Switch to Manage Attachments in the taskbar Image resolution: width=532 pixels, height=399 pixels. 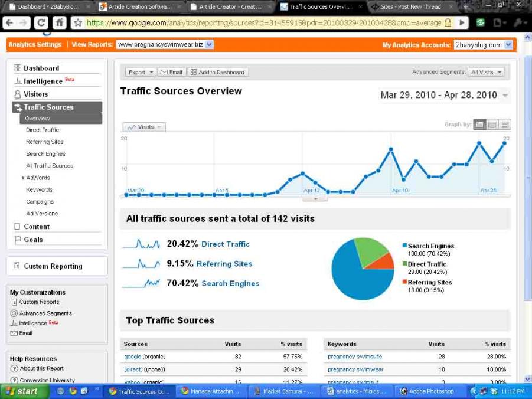[x=211, y=391]
